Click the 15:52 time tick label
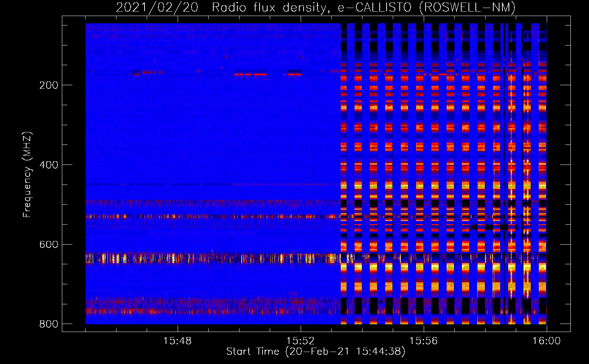Viewport: 589px width, 364px height. 300,341
